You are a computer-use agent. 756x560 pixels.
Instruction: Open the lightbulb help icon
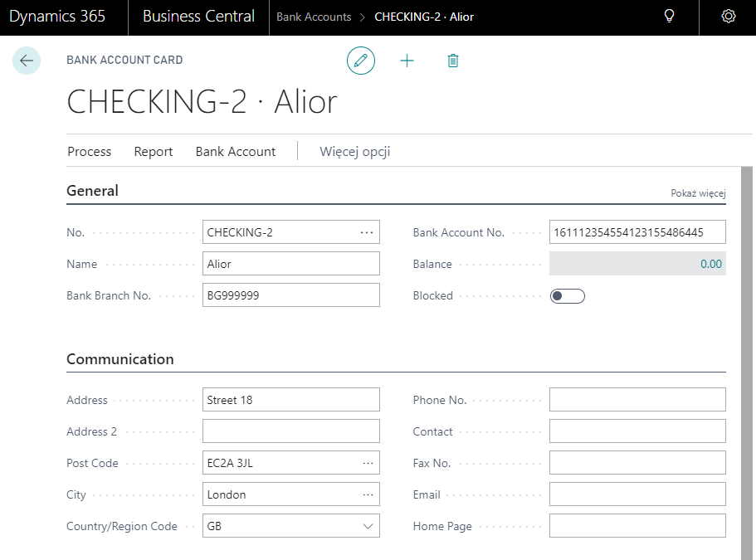pos(669,17)
